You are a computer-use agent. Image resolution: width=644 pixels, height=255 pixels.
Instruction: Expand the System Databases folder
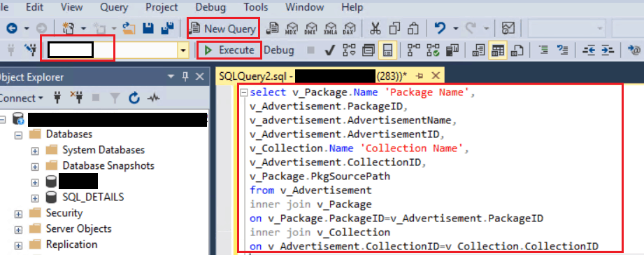pyautogui.click(x=35, y=151)
